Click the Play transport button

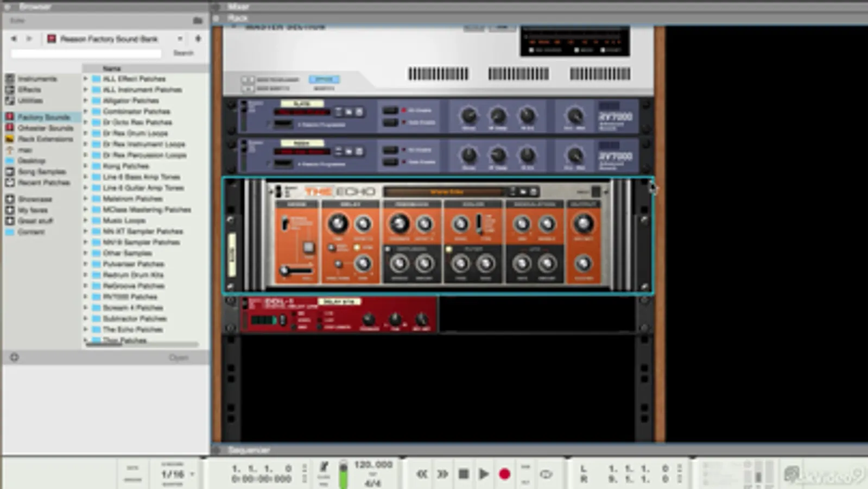[x=484, y=474]
